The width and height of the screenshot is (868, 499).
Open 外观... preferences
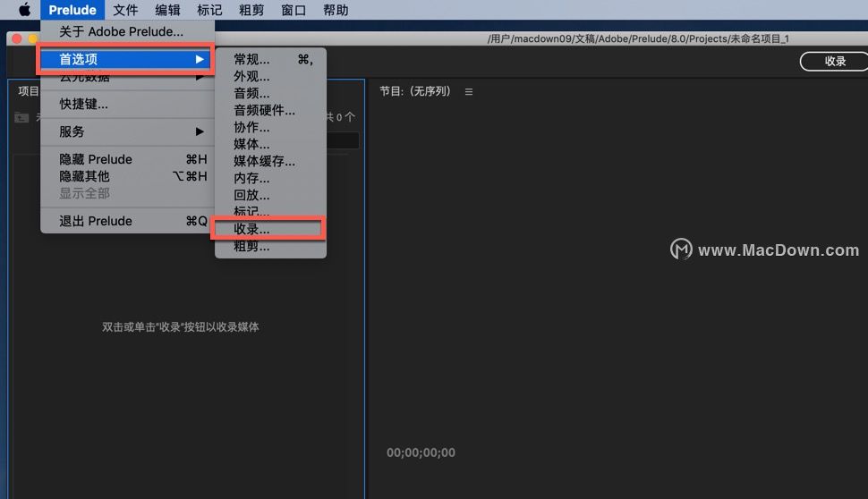click(x=271, y=76)
